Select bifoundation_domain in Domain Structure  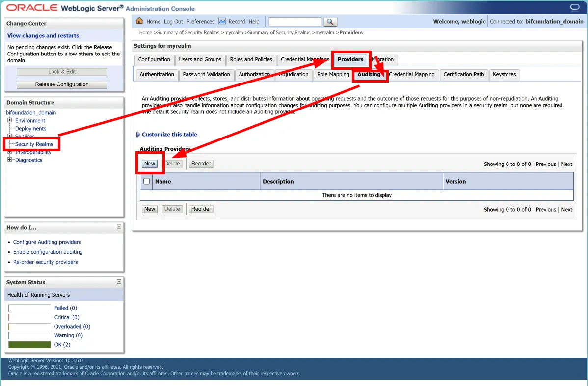click(x=31, y=112)
